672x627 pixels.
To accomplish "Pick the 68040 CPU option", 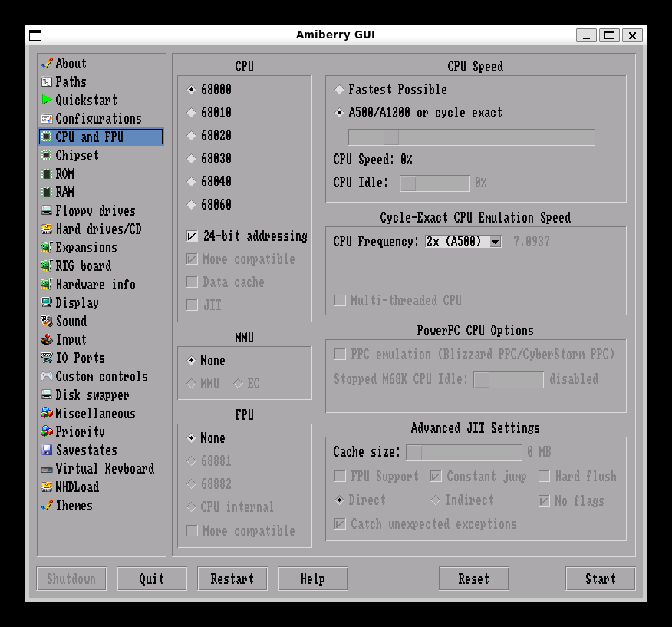I will pos(192,182).
